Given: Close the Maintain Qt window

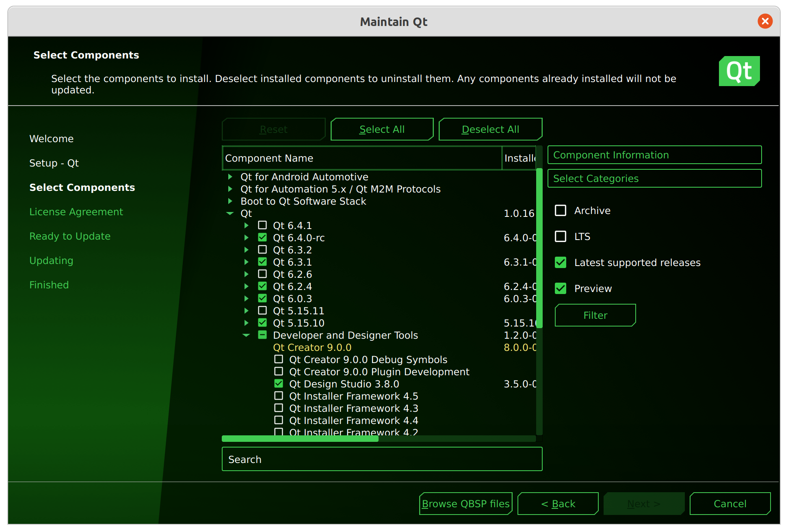Looking at the screenshot, I should click(x=765, y=21).
